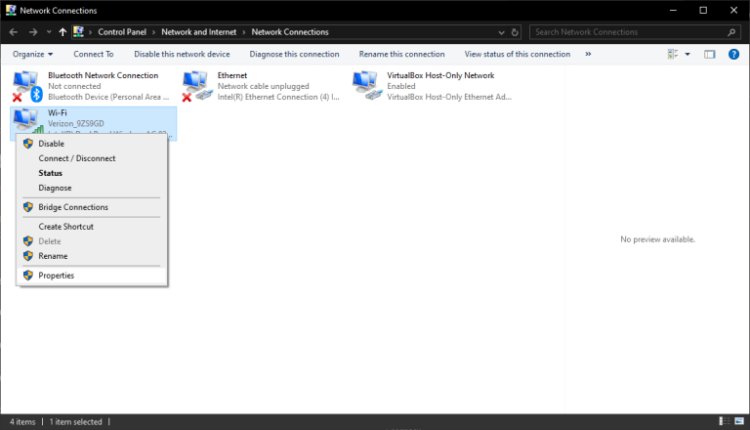Open Help with the blue question icon
750x430 pixels.
pos(736,54)
